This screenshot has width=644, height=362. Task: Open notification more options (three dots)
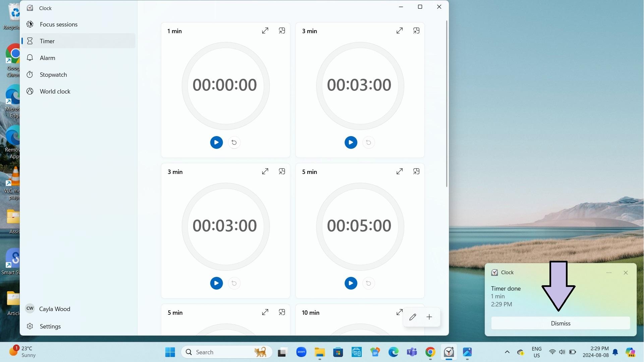tap(609, 273)
